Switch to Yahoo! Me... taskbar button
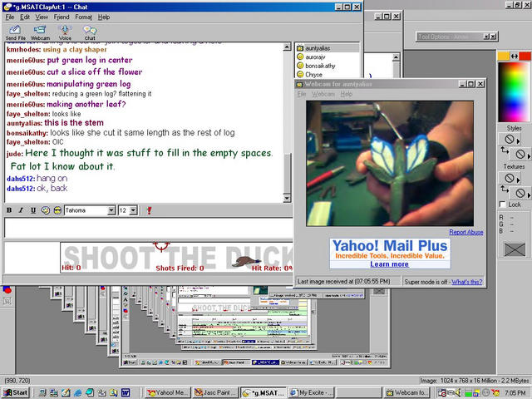The height and width of the screenshot is (399, 532). click(168, 392)
